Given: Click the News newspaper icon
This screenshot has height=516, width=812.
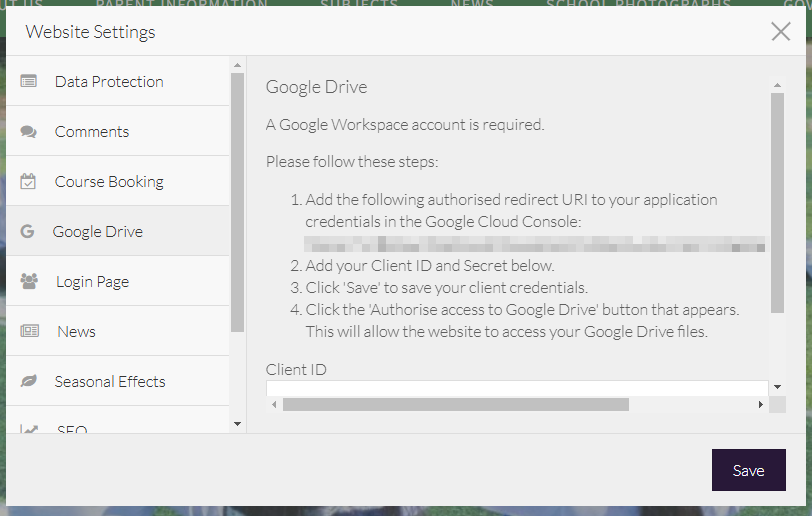Looking at the screenshot, I should click(x=29, y=331).
